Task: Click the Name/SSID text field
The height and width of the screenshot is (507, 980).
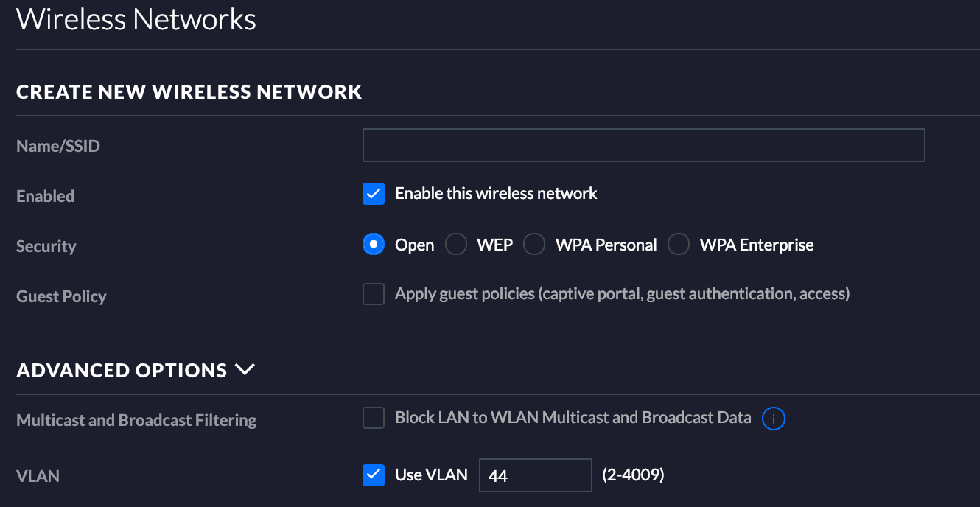Action: (643, 145)
